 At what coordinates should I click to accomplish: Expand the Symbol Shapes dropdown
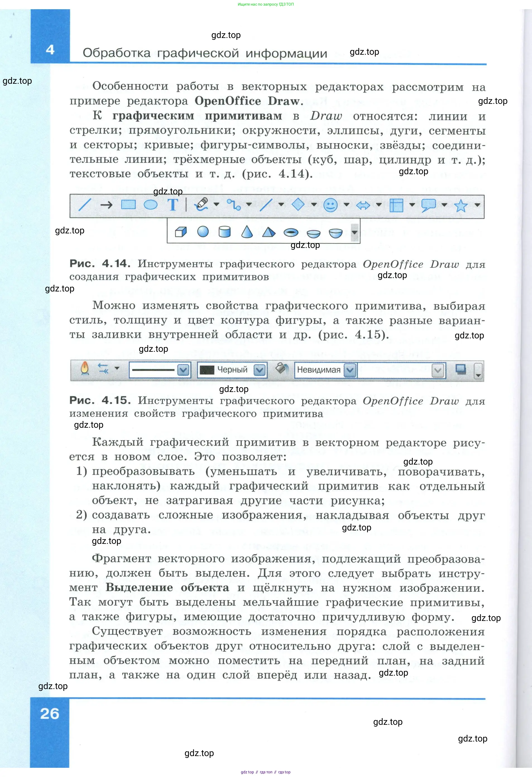[x=347, y=204]
